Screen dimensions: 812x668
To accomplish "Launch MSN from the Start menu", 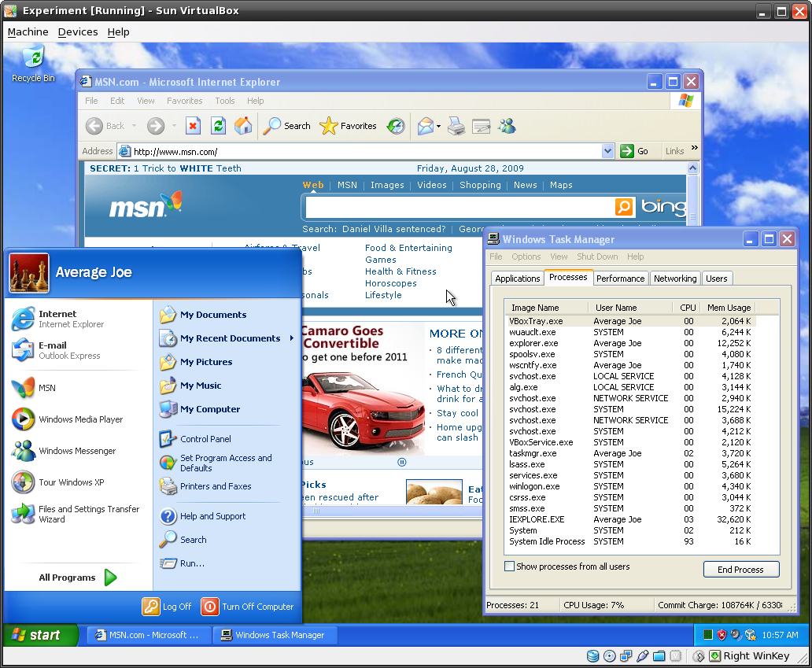I will 34,388.
